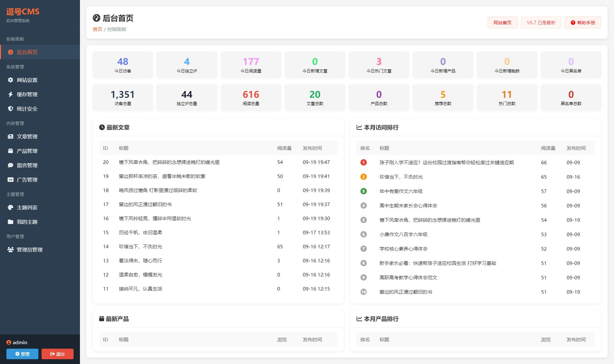
Task: Click the chart icon beside 本月产品排行
Action: (359, 319)
